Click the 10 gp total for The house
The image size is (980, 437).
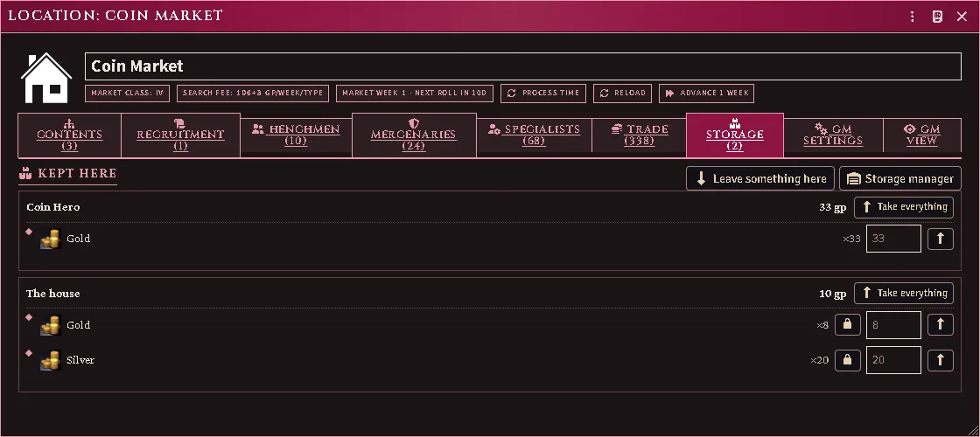(832, 294)
